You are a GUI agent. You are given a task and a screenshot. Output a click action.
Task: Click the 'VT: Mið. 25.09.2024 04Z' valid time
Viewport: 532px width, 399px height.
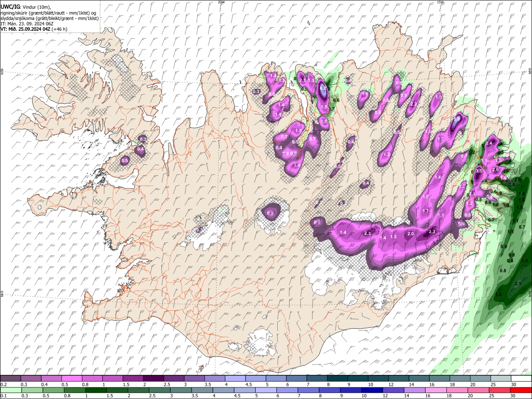point(26,29)
